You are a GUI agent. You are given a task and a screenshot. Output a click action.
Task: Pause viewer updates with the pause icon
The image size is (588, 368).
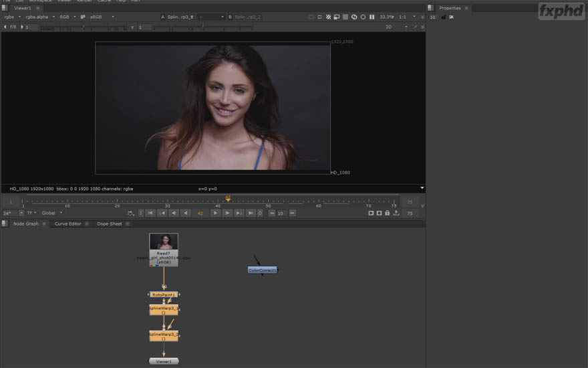pos(372,17)
